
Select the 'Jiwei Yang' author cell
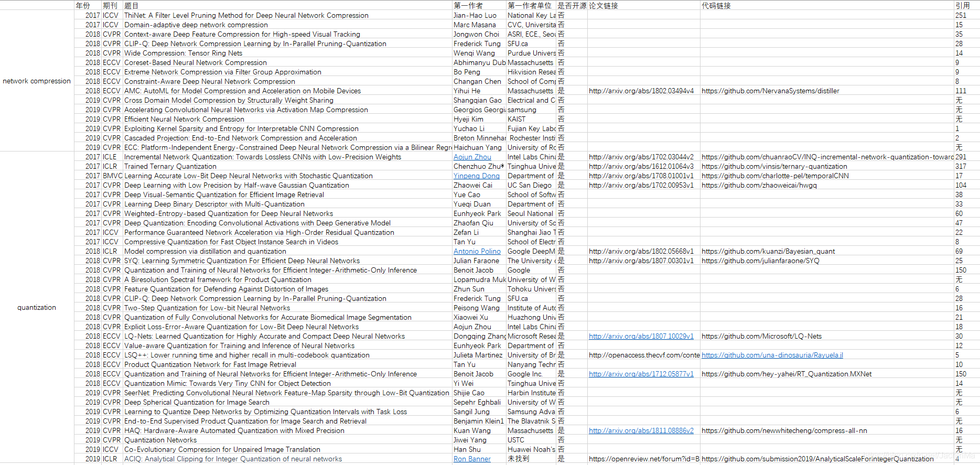click(x=479, y=440)
